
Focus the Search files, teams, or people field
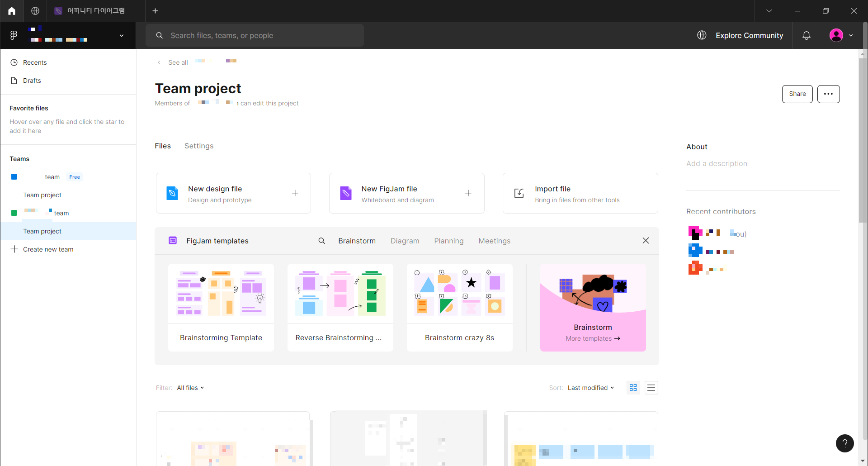tap(255, 35)
